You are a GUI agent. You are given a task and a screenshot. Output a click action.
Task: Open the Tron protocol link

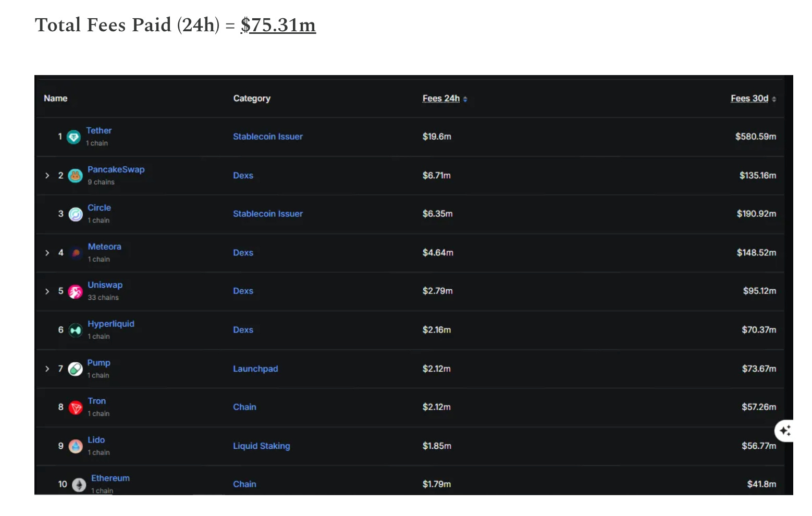point(97,401)
